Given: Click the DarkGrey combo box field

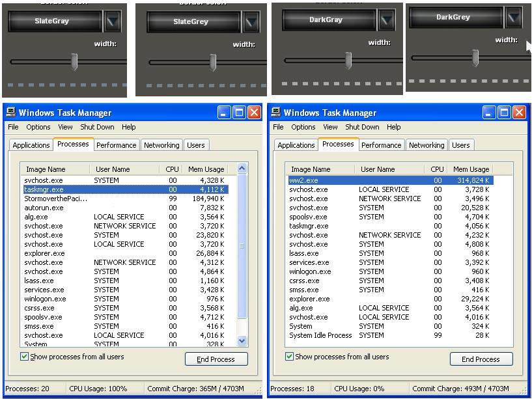Looking at the screenshot, I should [456, 18].
